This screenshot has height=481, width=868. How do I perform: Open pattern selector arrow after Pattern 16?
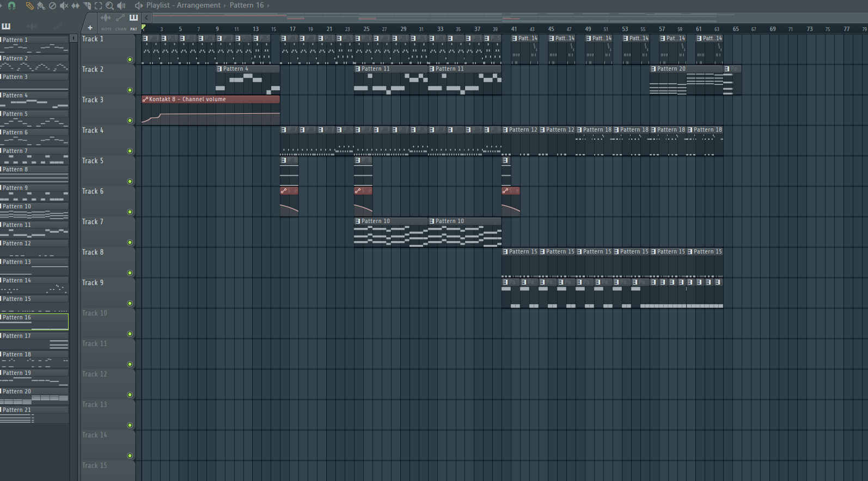click(x=268, y=5)
